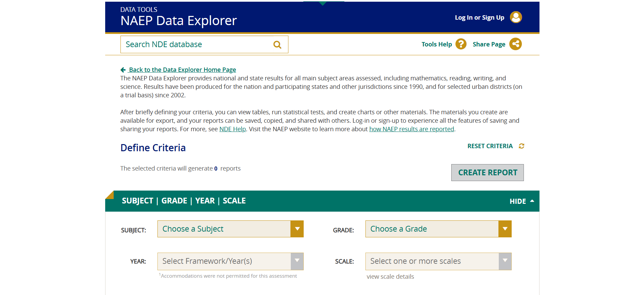Screen dimensions: 644x295
Task: Click RESET CRITERIA text
Action: pos(490,146)
